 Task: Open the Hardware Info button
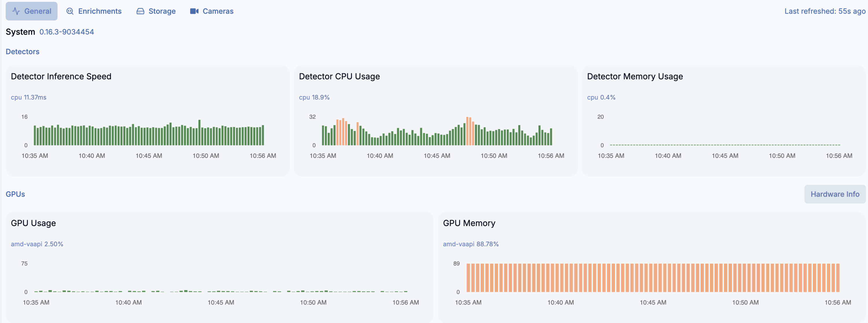tap(834, 194)
